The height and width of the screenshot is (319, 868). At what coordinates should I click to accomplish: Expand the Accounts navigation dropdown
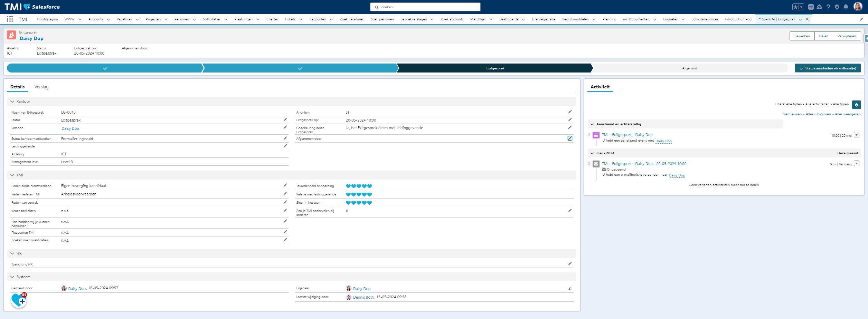(108, 20)
